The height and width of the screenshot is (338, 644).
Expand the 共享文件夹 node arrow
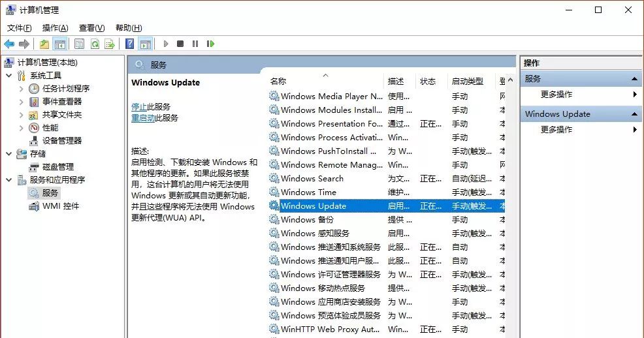click(22, 115)
